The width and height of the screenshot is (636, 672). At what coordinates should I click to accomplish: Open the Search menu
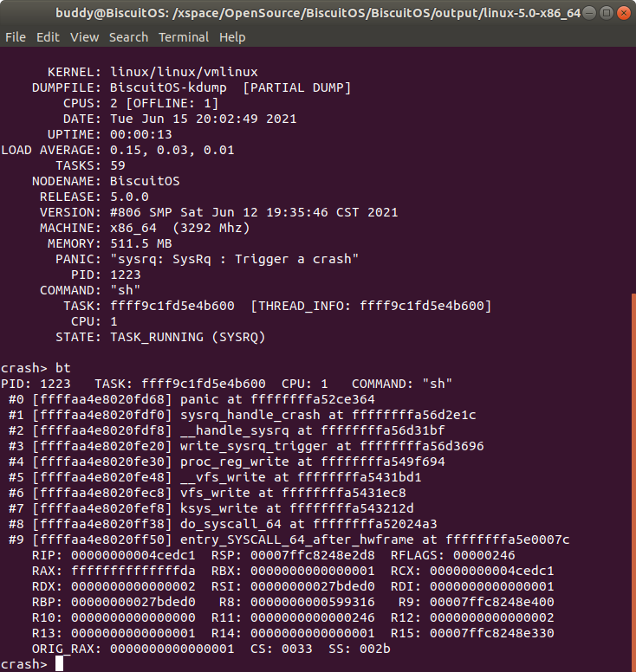coord(128,37)
